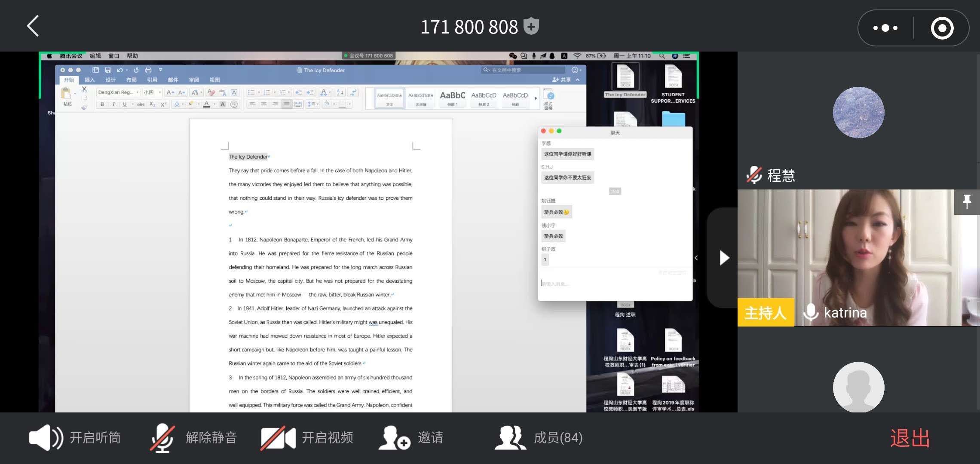
Task: Click the Italic icon in Word ribbon
Action: (113, 104)
